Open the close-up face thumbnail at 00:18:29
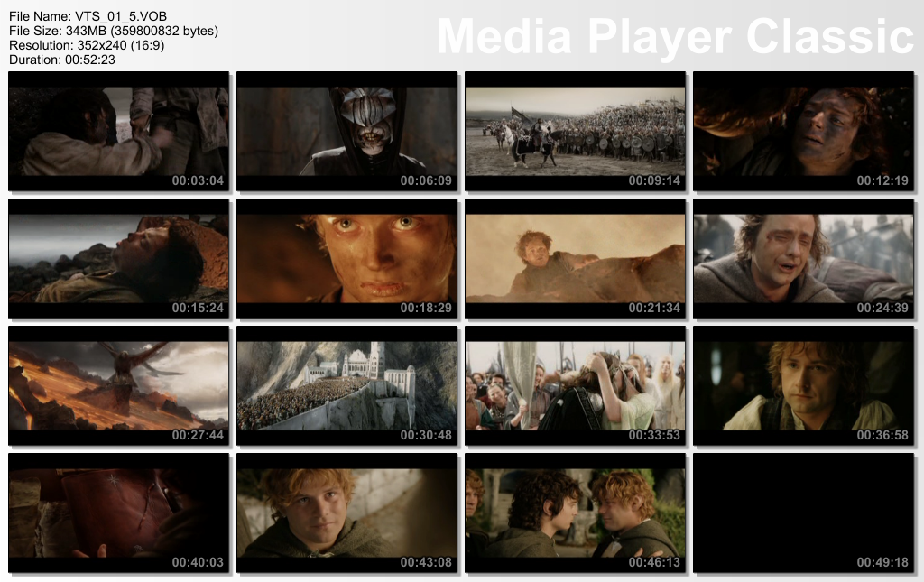This screenshot has width=924, height=582. [x=346, y=259]
